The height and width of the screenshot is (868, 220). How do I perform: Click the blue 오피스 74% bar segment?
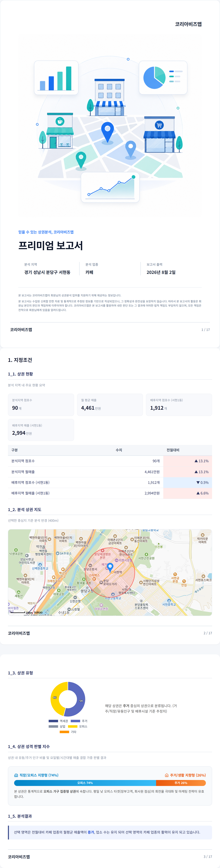(x=85, y=783)
